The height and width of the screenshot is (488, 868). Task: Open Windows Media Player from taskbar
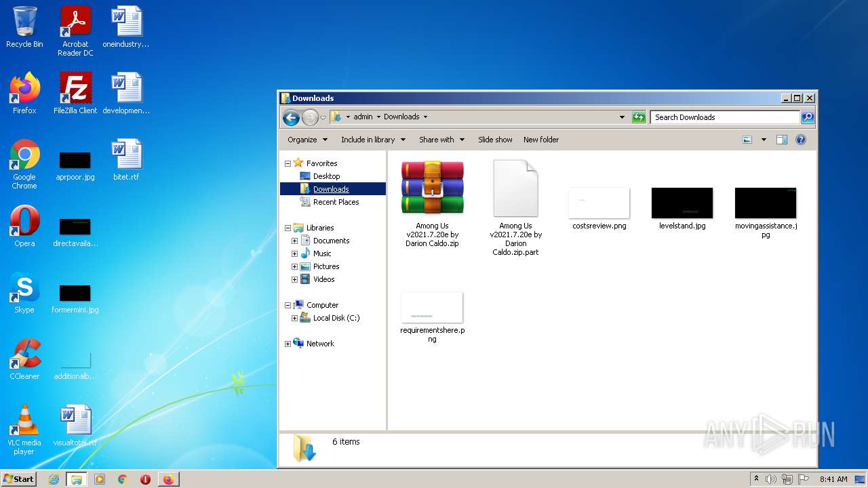coord(100,479)
